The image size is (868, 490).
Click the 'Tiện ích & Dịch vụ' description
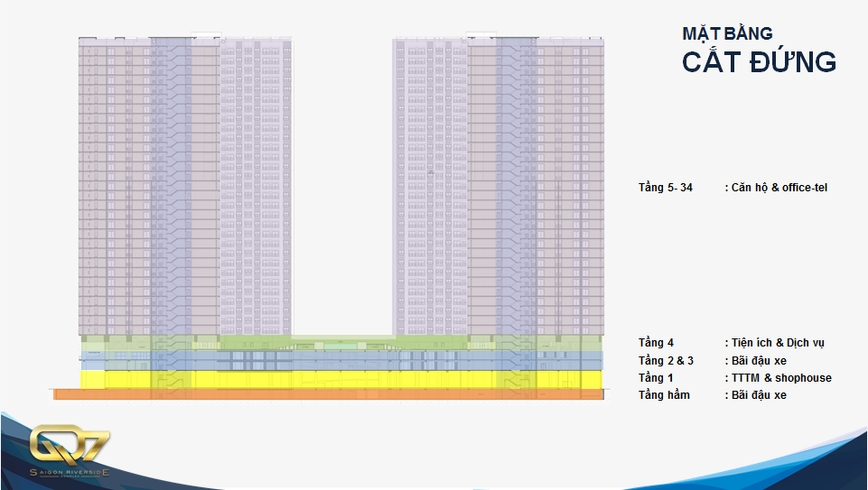coord(778,343)
